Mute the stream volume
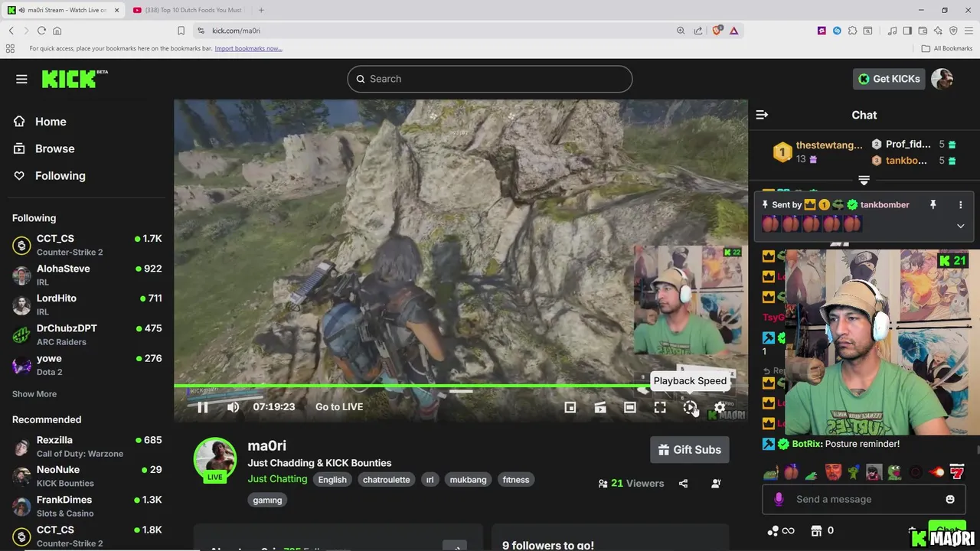980x551 pixels. [x=233, y=407]
